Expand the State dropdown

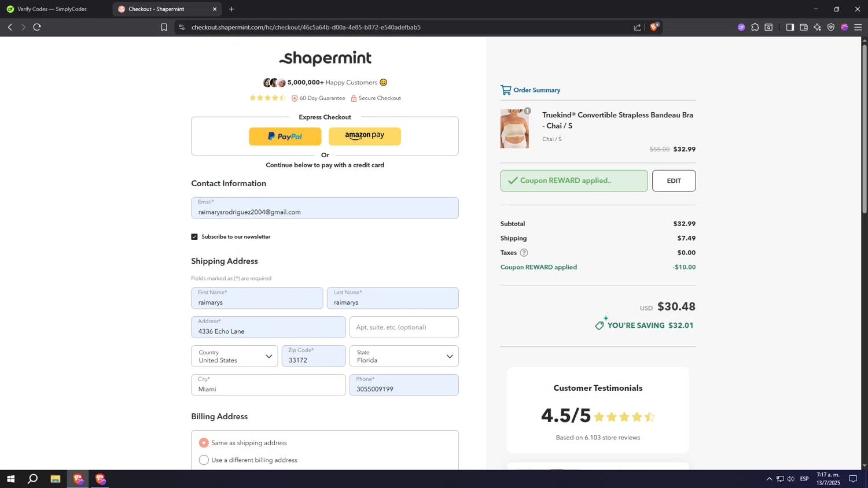(x=404, y=356)
